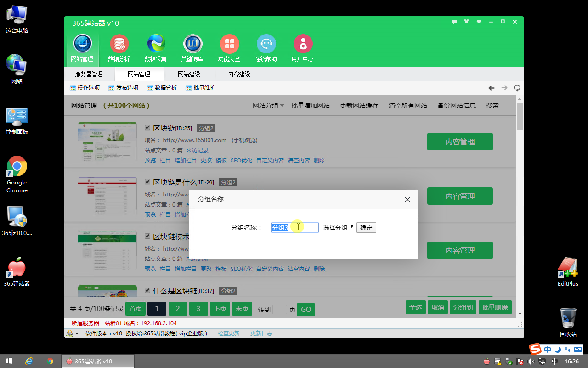Go to page 2 of the site list
The height and width of the screenshot is (368, 588).
178,309
